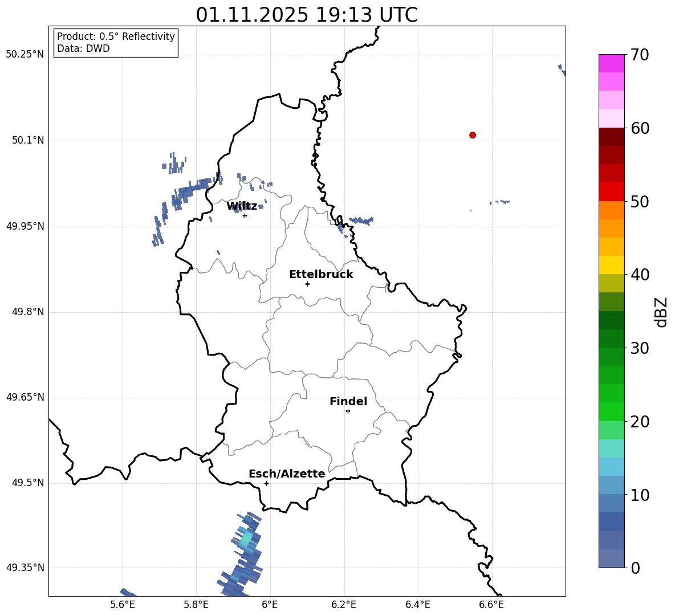
Task: Click the 50.25°N latitude label
Action: [x=25, y=55]
